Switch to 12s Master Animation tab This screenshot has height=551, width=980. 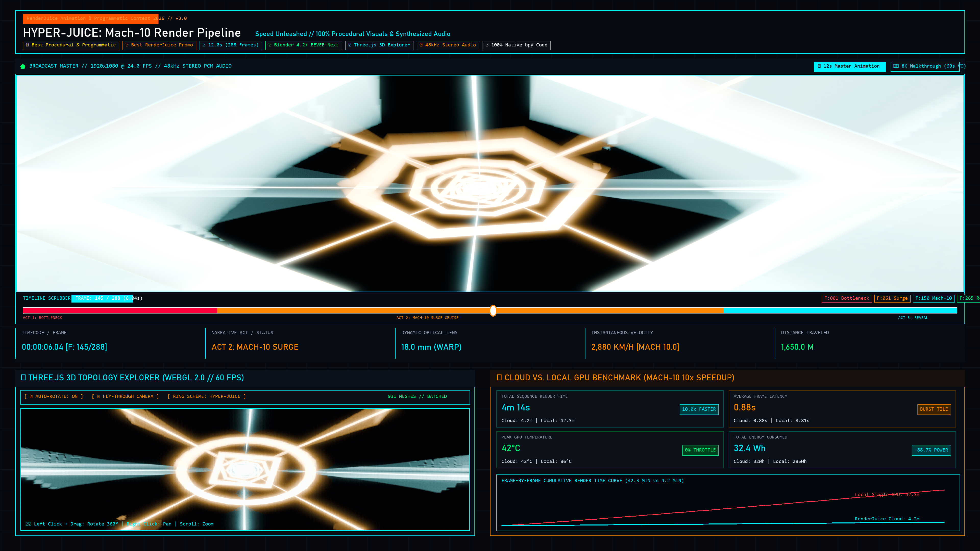coord(850,66)
